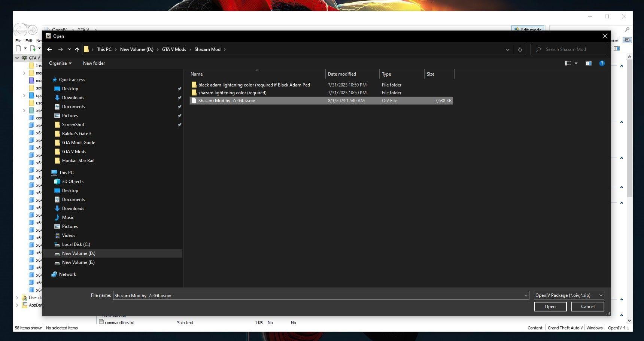The height and width of the screenshot is (341, 644).
Task: Click the Refresh button beside address bar
Action: point(520,49)
